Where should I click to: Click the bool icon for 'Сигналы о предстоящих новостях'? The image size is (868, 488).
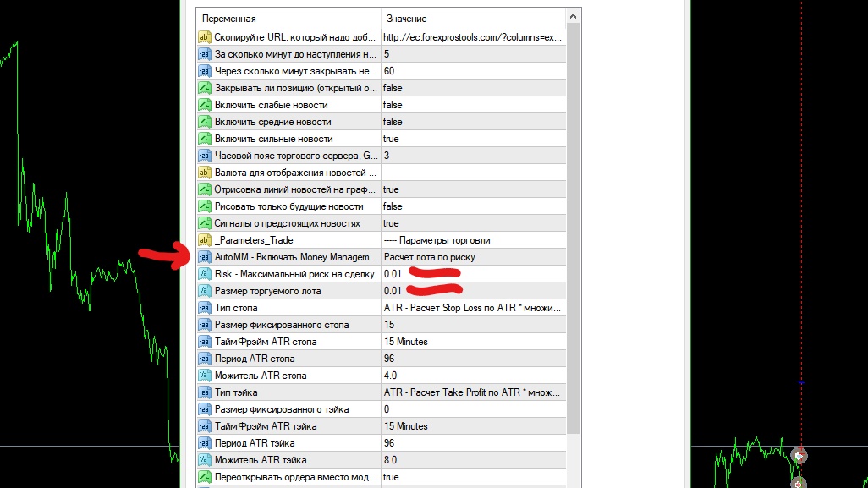coord(204,223)
